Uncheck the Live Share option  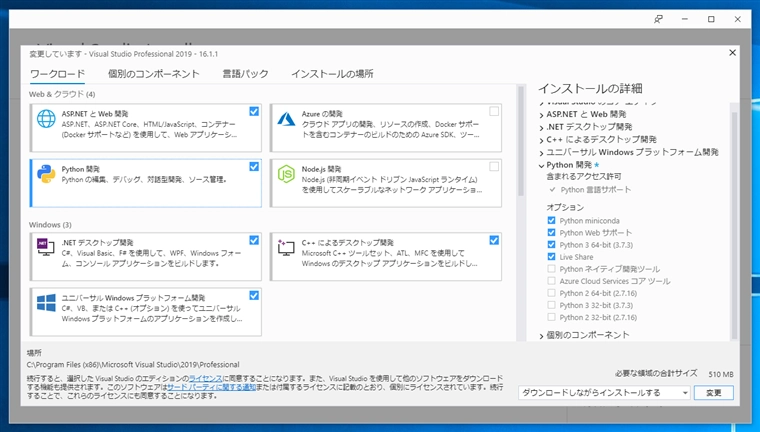click(551, 257)
